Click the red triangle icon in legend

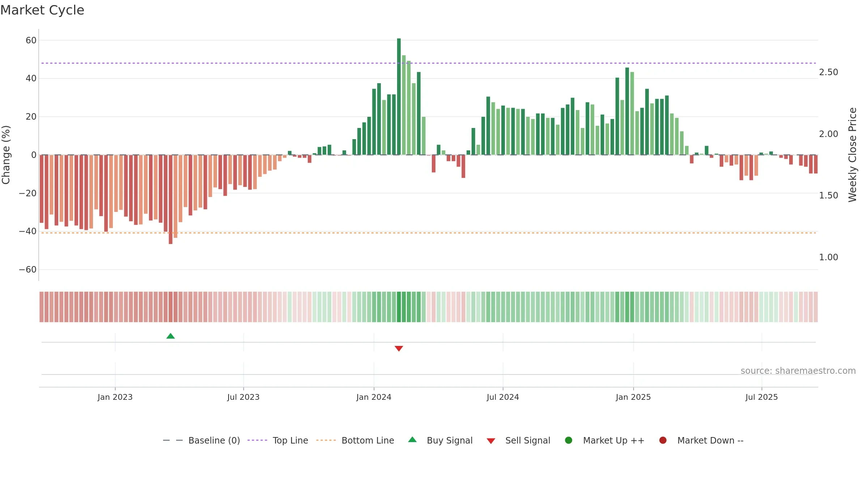click(491, 441)
